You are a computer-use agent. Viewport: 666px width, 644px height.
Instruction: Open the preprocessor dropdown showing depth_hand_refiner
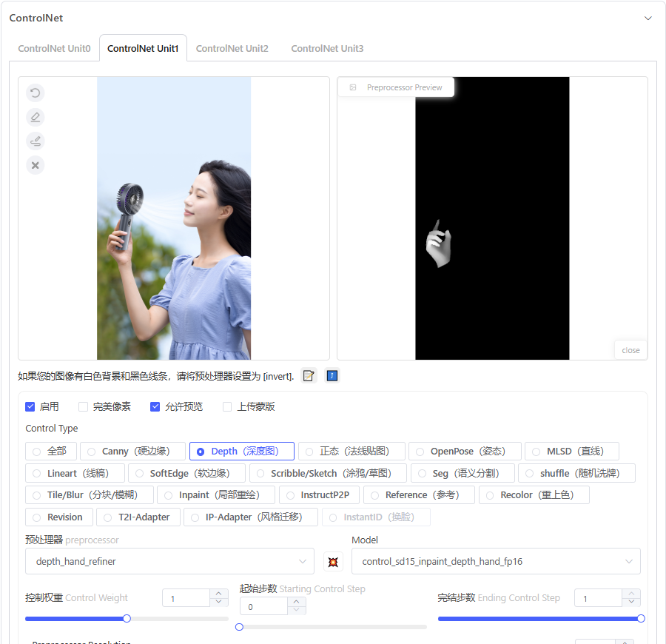coord(169,561)
